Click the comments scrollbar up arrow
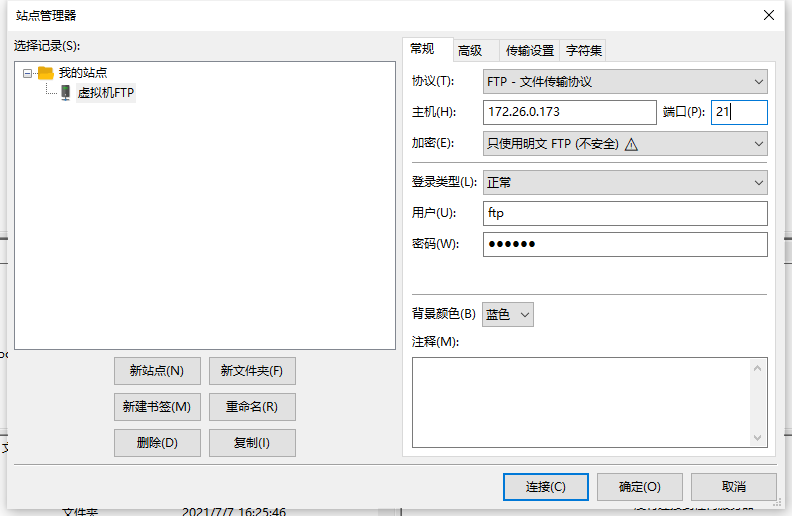The width and height of the screenshot is (792, 516). tap(757, 369)
